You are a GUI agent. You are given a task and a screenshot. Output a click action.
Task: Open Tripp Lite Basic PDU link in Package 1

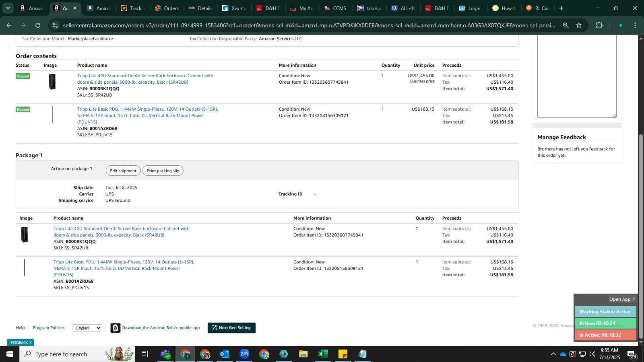pyautogui.click(x=124, y=268)
